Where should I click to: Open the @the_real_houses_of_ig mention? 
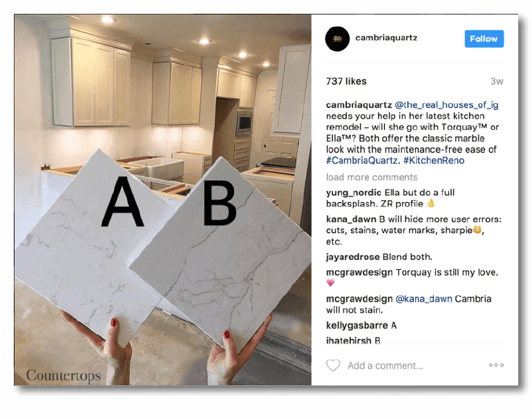tap(446, 105)
